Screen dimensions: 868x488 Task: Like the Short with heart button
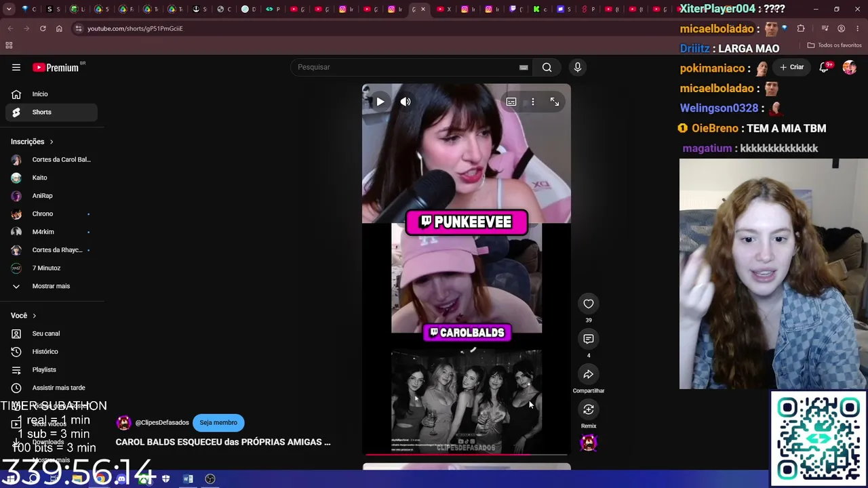pos(589,304)
